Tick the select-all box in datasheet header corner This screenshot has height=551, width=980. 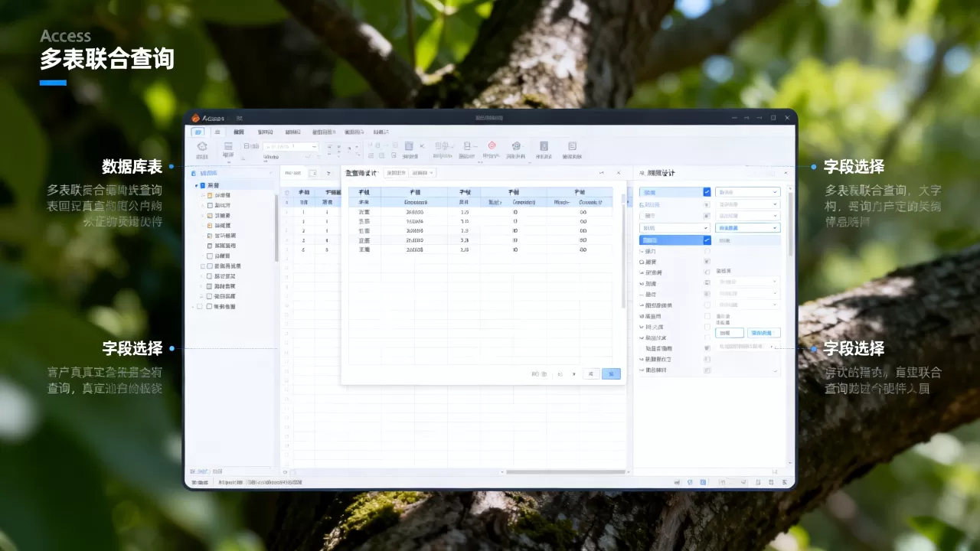pos(287,192)
